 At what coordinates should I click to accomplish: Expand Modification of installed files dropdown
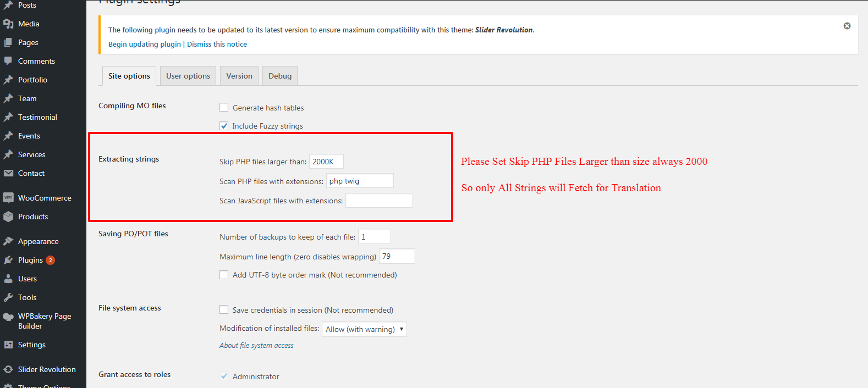(364, 329)
